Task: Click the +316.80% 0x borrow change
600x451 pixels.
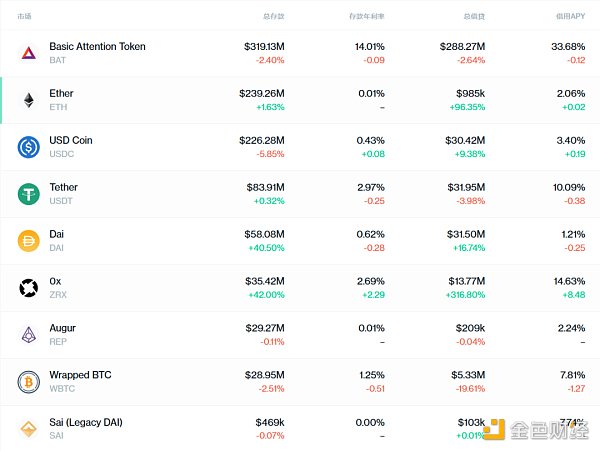Action: pyautogui.click(x=465, y=295)
